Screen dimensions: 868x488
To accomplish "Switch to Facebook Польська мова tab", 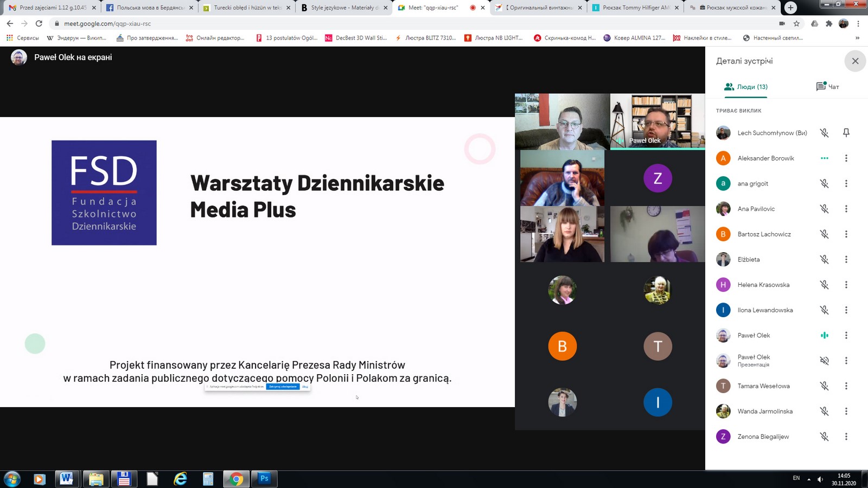I will (150, 8).
